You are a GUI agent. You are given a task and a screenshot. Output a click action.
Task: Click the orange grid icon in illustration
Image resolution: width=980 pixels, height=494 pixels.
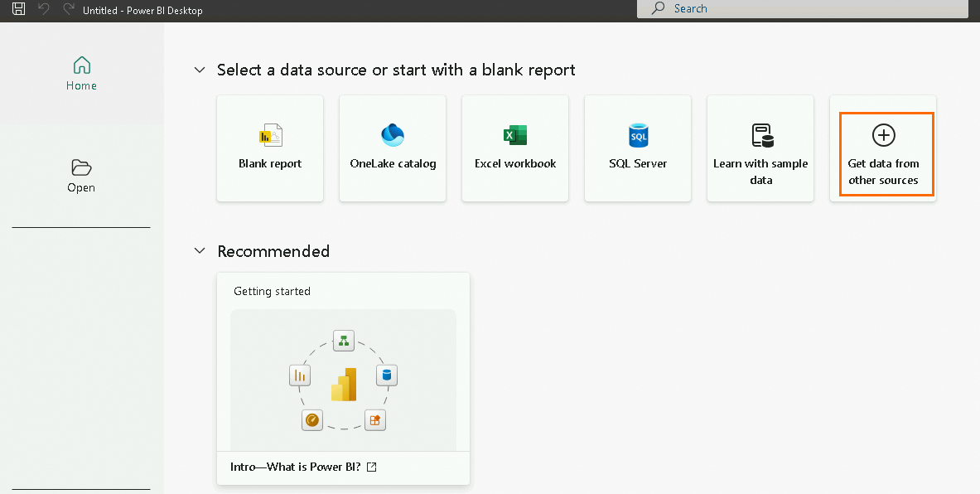click(x=375, y=419)
